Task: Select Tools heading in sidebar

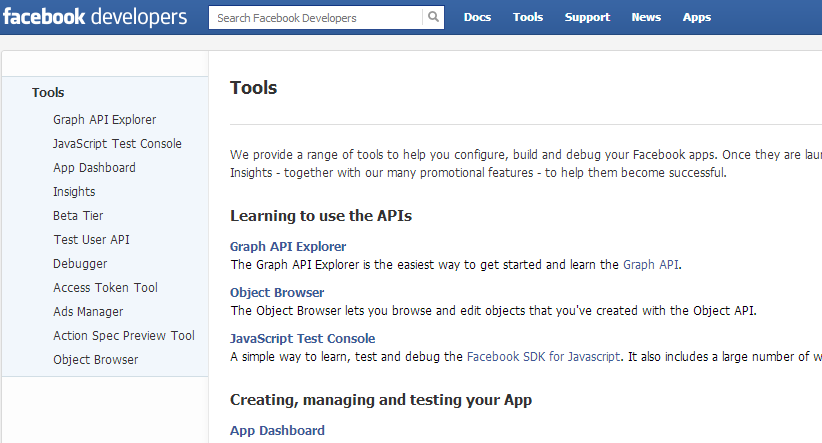Action: tap(48, 93)
